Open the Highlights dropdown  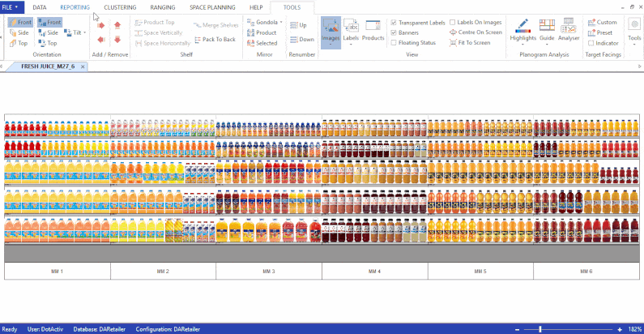pos(522,44)
